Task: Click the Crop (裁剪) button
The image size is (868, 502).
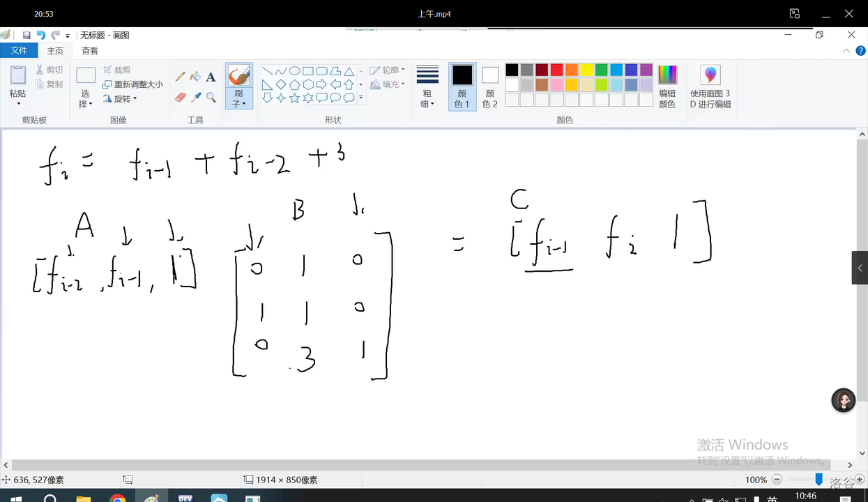Action: coord(117,70)
